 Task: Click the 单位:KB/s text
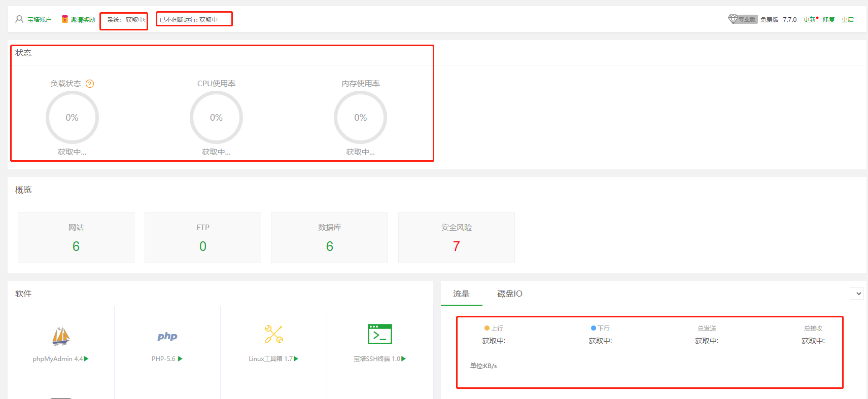[x=483, y=366]
